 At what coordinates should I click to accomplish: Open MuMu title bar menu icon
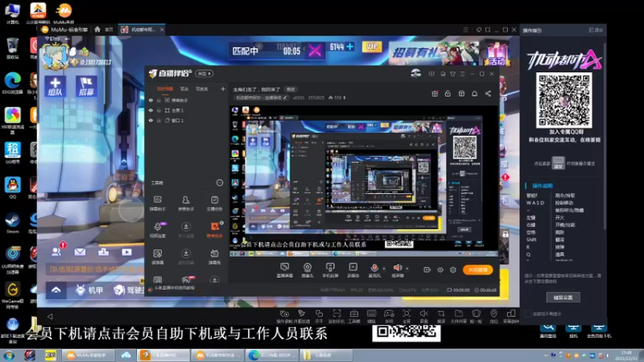465,30
